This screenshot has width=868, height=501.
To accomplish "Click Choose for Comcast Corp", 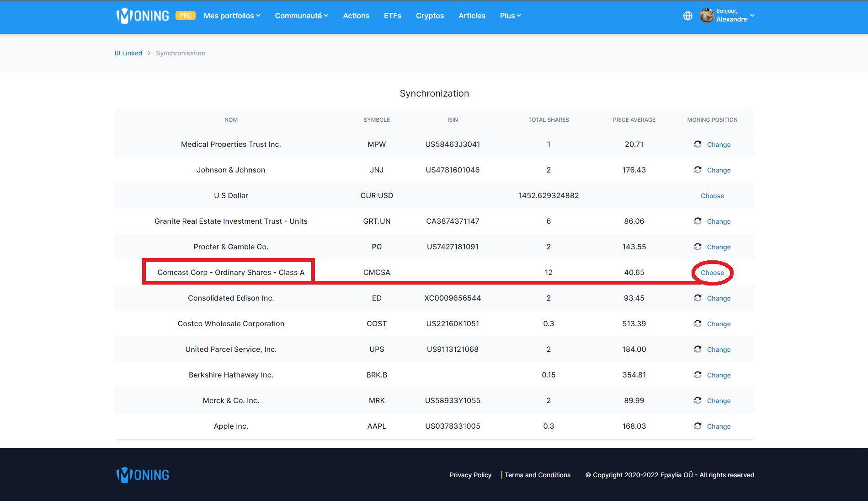I will pyautogui.click(x=713, y=273).
